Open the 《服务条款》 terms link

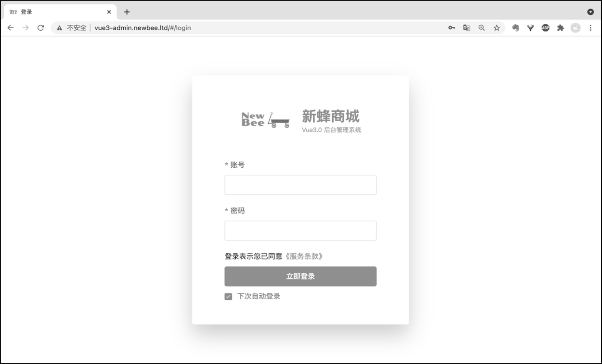click(304, 256)
